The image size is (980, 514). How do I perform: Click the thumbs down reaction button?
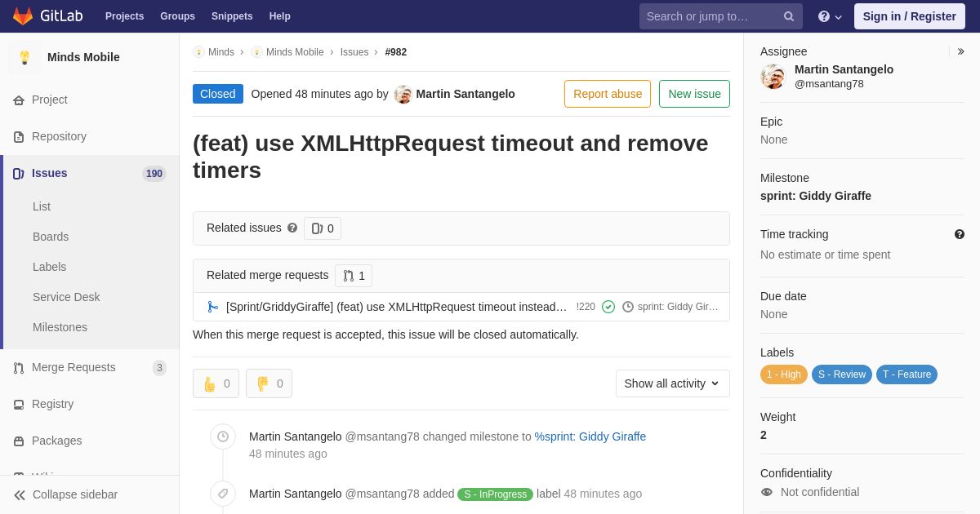pos(269,383)
